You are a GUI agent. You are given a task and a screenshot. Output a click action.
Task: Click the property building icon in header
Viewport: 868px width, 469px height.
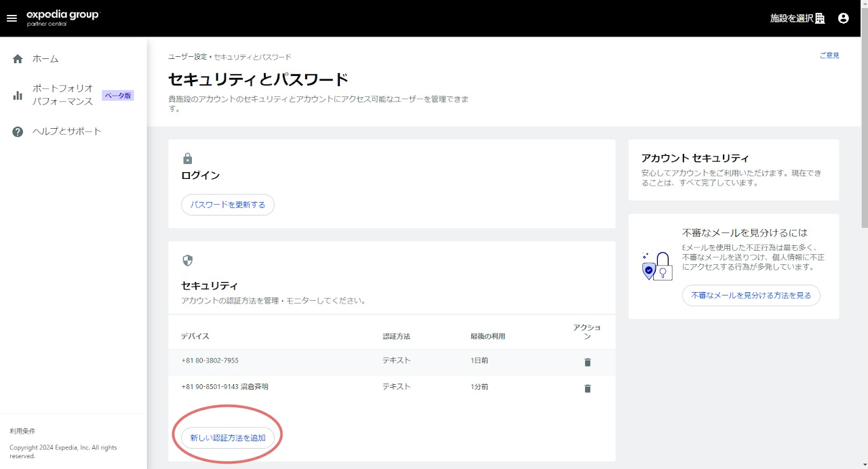(820, 18)
